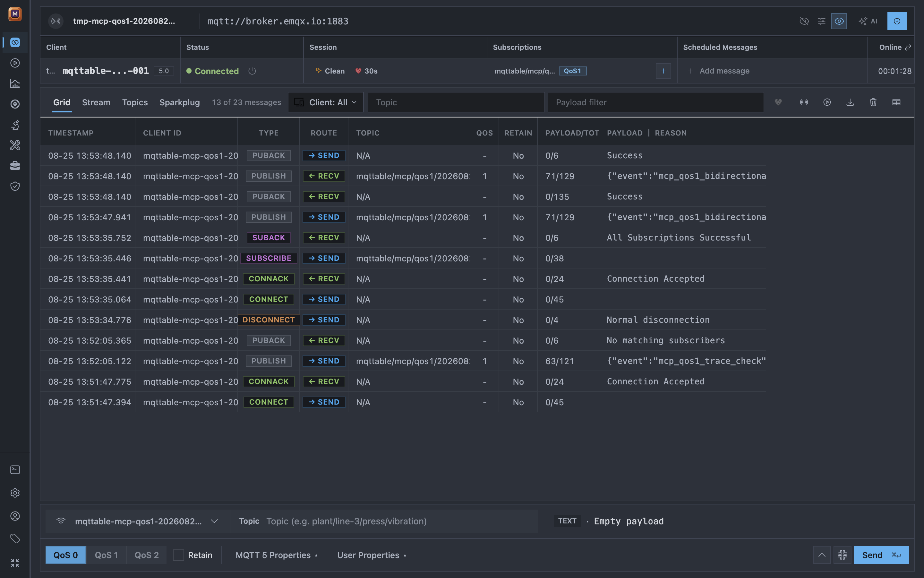Open the publishing client selector dropdown

pos(137,521)
